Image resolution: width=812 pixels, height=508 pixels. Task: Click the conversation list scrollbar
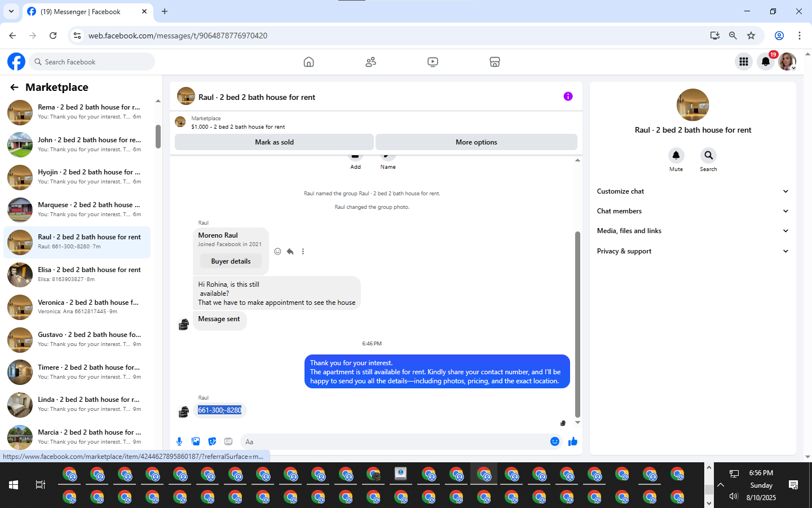click(x=158, y=137)
